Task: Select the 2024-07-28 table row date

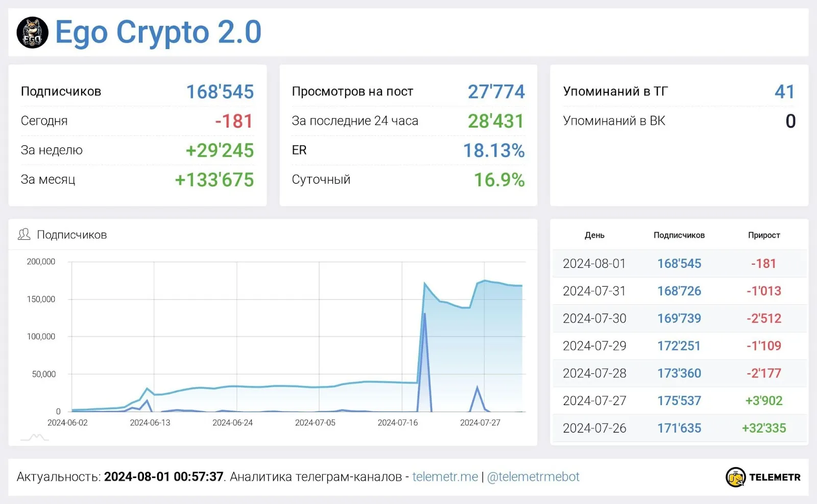Action: coord(594,373)
